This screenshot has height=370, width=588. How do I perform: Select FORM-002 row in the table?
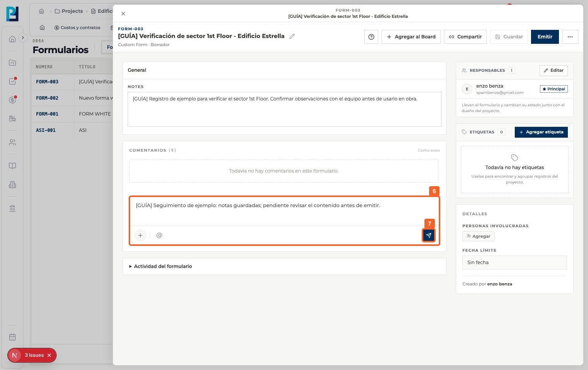pyautogui.click(x=72, y=98)
